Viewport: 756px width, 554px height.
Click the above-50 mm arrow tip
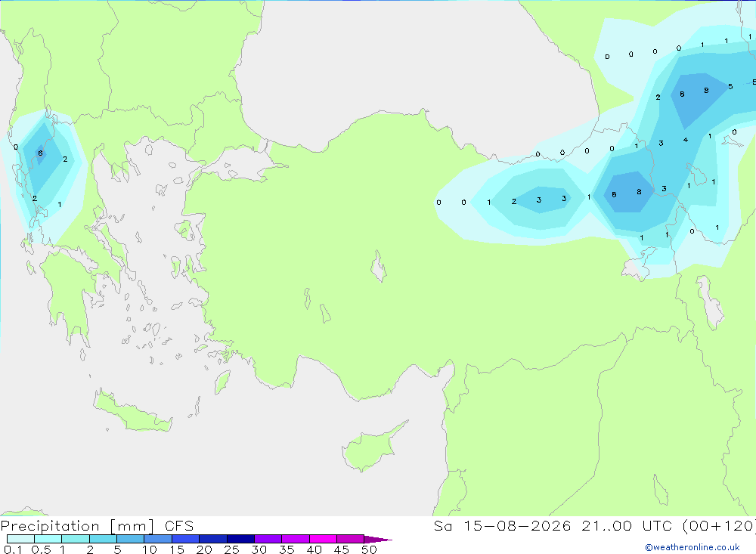tap(378, 540)
